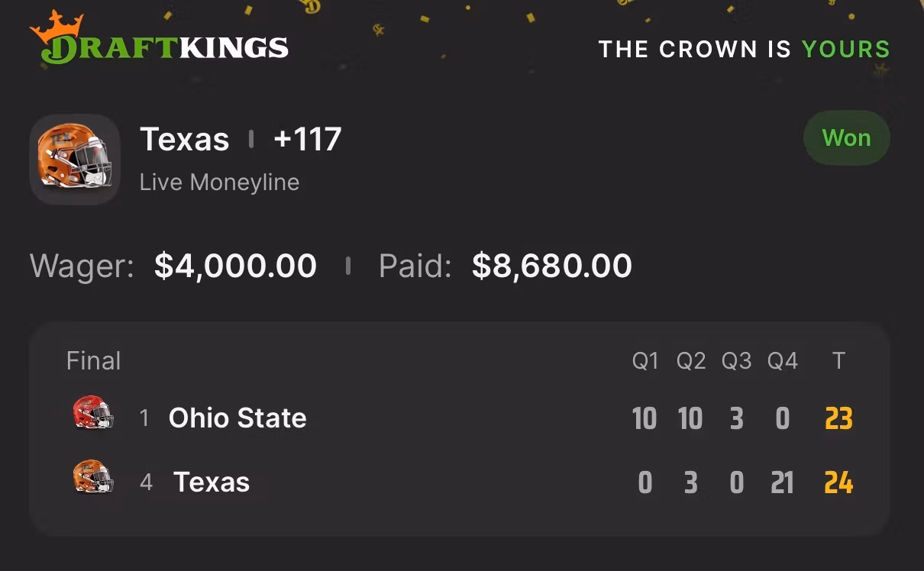Click the Live Moneyline label
This screenshot has width=924, height=571.
pyautogui.click(x=220, y=182)
